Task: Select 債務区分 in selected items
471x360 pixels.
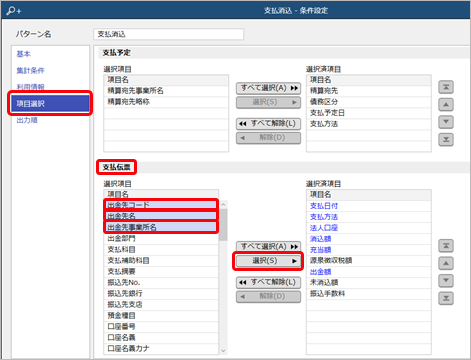Action: click(x=369, y=102)
